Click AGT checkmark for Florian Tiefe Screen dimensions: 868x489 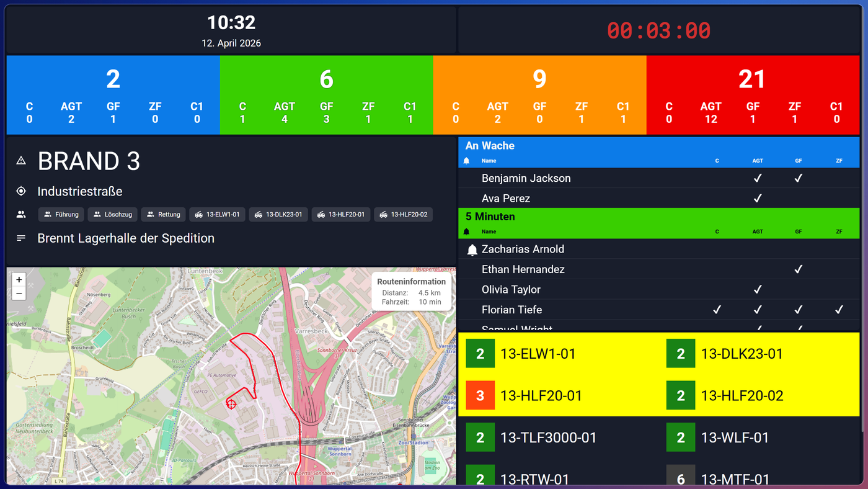pyautogui.click(x=758, y=310)
